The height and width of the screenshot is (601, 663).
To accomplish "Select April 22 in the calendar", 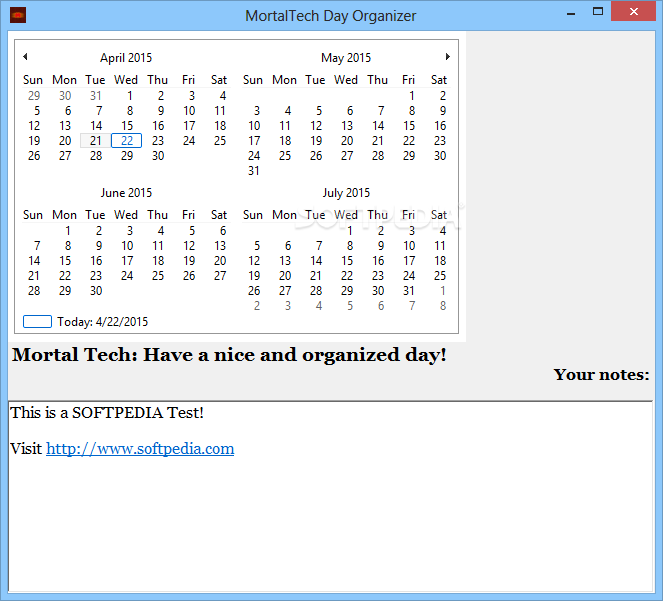I will (126, 141).
